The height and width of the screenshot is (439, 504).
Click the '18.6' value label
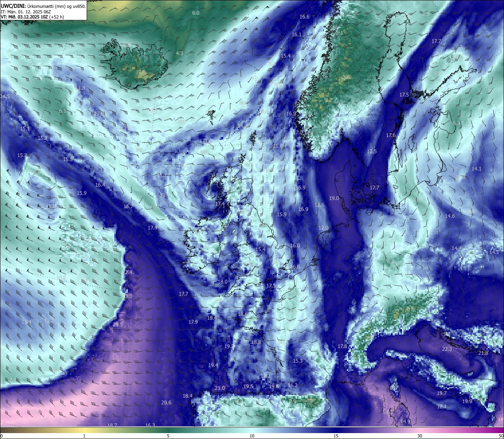243,314
